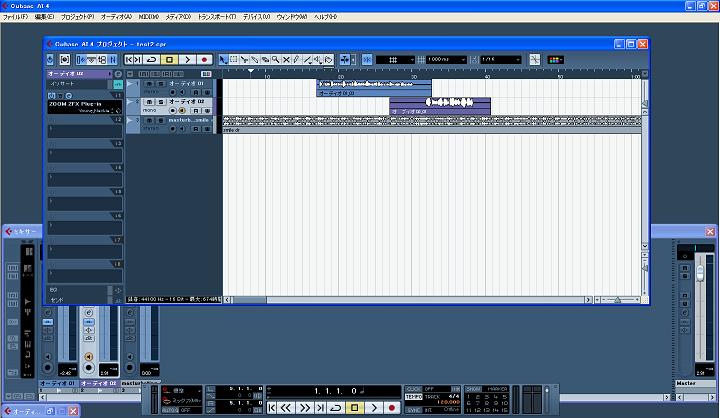Toggle the Show Info Line button
The width and height of the screenshot is (720, 418).
click(x=91, y=60)
